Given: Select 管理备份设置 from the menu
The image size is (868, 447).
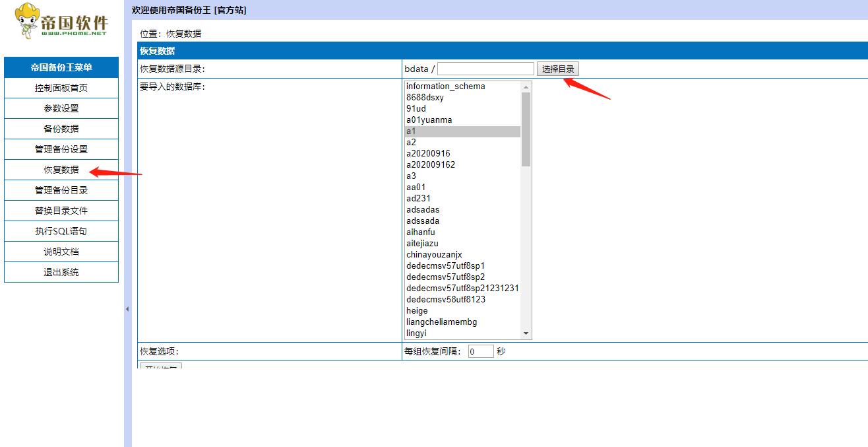Looking at the screenshot, I should click(x=61, y=149).
